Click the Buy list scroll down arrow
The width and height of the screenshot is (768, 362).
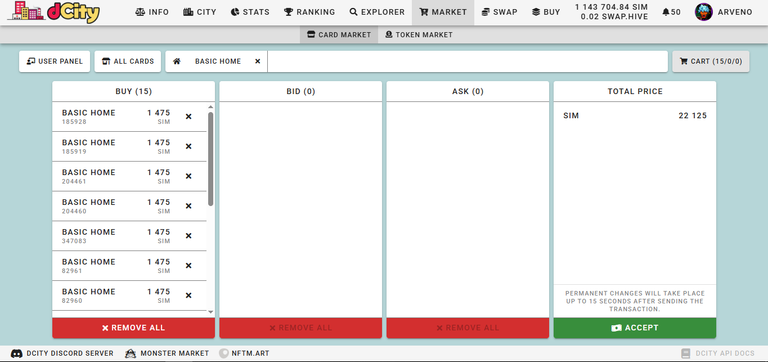point(211,312)
